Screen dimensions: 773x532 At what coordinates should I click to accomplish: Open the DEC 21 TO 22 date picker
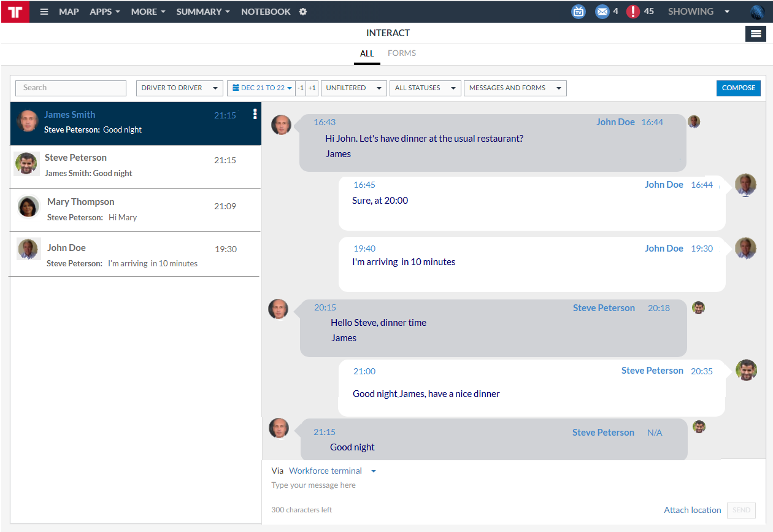coord(262,88)
